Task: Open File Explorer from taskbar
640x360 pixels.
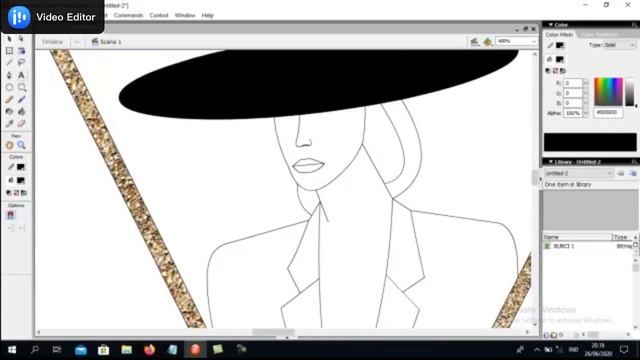Action: 127,350
